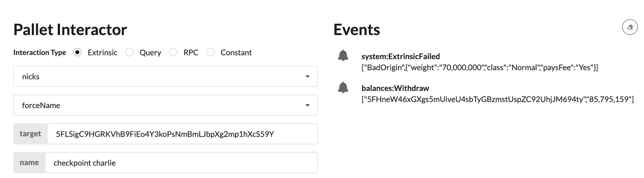Image resolution: width=644 pixels, height=178 pixels.
Task: Click the gray target label
Action: (x=31, y=134)
